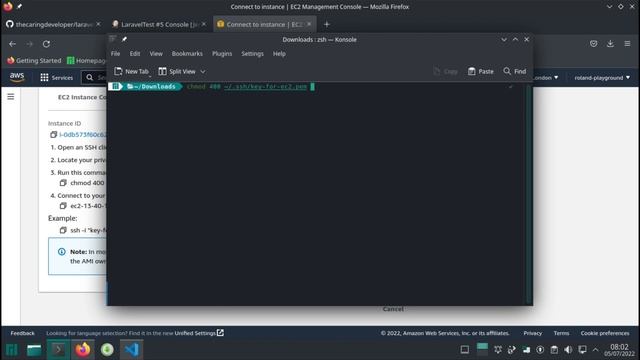This screenshot has height=360, width=640.
Task: Open the Edit menu in Konsole
Action: [x=135, y=54]
